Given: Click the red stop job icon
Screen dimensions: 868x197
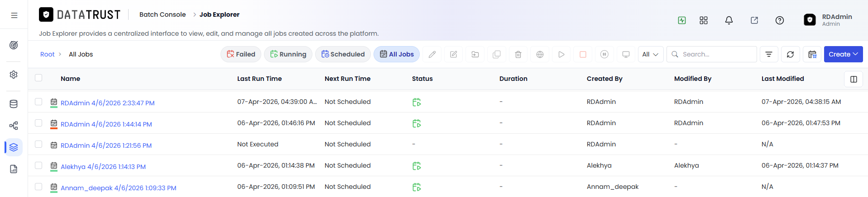Looking at the screenshot, I should 583,54.
